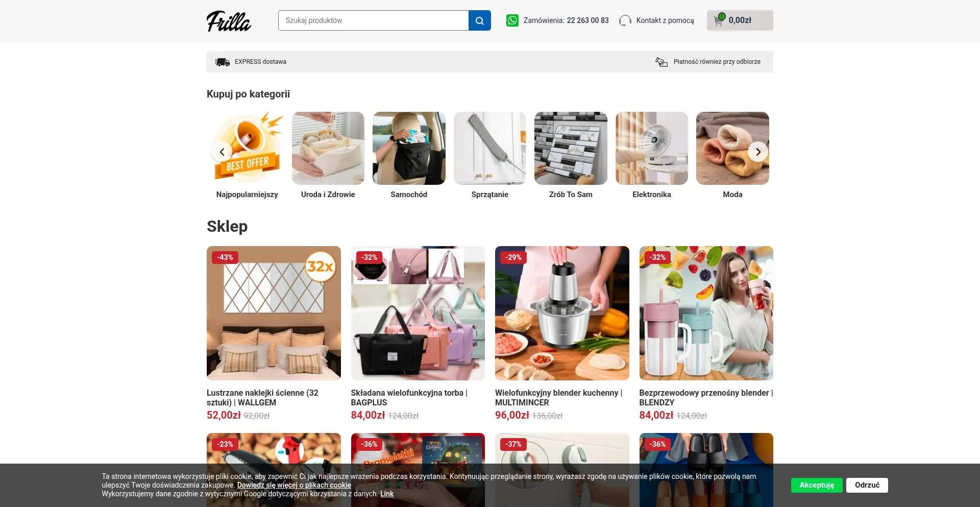Show next categories with right chevron

pos(758,152)
